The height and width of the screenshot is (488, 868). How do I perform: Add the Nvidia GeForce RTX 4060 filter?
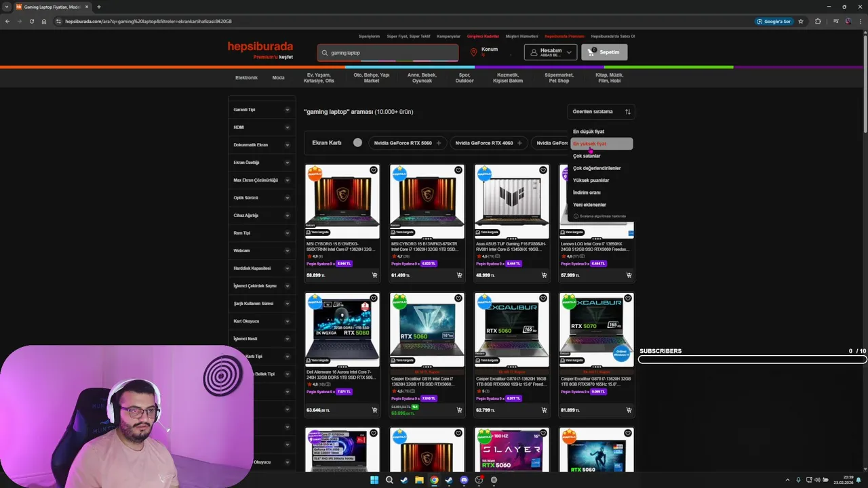click(x=489, y=143)
